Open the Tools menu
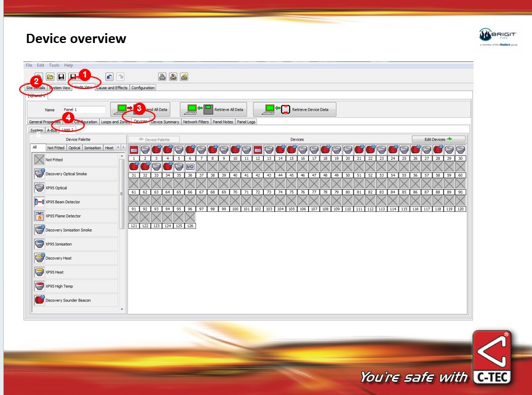The image size is (532, 395). coord(54,65)
